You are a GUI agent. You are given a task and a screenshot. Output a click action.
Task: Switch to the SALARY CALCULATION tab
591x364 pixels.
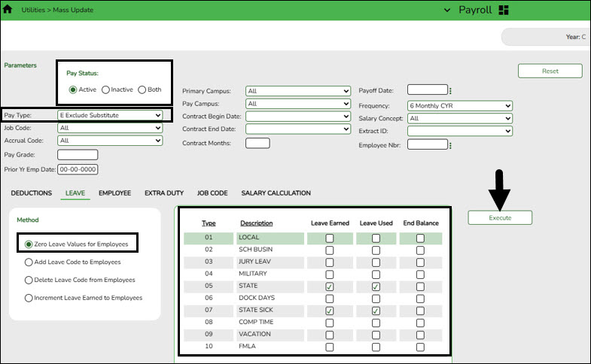pyautogui.click(x=276, y=193)
